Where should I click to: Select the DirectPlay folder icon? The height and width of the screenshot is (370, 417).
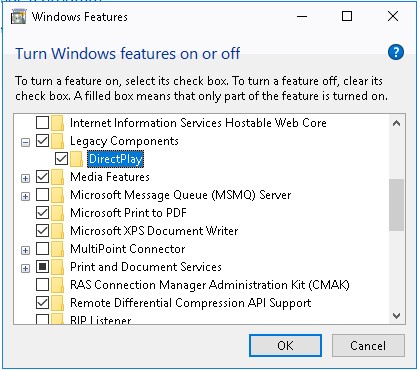[x=77, y=159]
